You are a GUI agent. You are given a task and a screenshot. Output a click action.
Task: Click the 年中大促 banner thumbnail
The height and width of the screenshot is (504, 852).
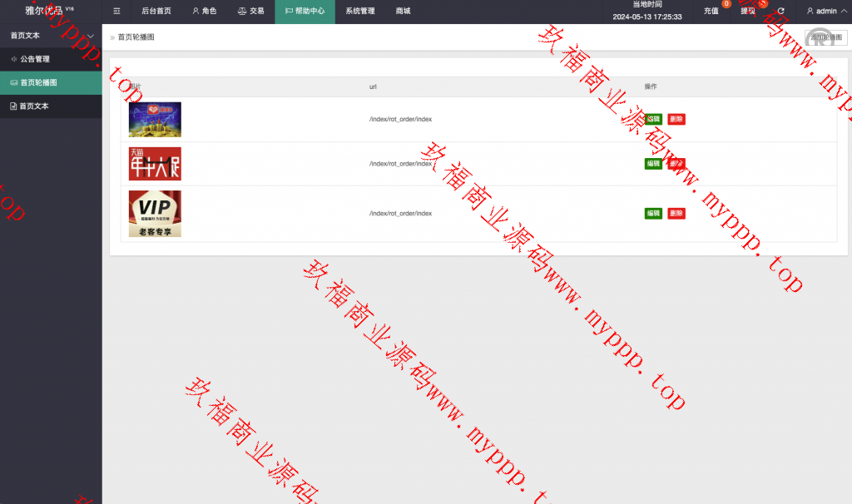click(x=155, y=164)
